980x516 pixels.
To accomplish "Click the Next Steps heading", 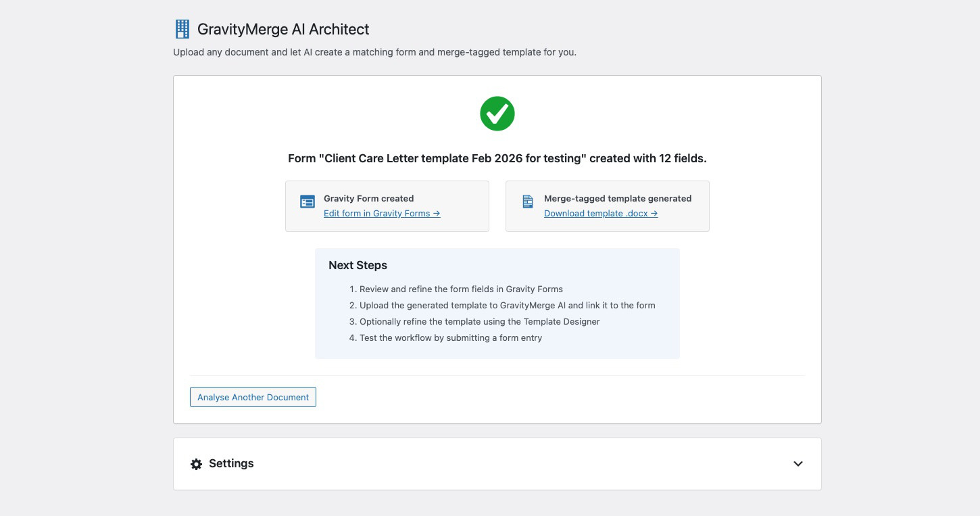I will coord(358,265).
